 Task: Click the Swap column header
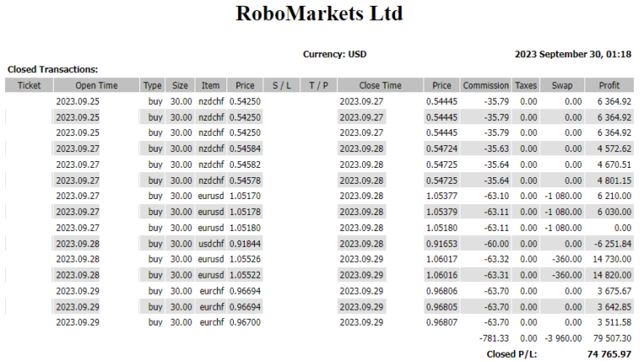click(x=563, y=86)
